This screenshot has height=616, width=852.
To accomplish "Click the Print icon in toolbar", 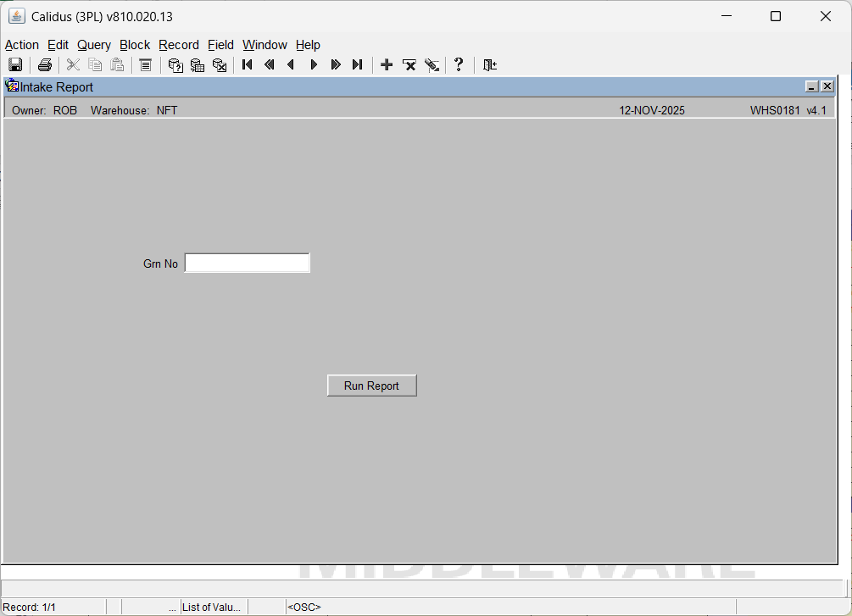I will pos(45,65).
